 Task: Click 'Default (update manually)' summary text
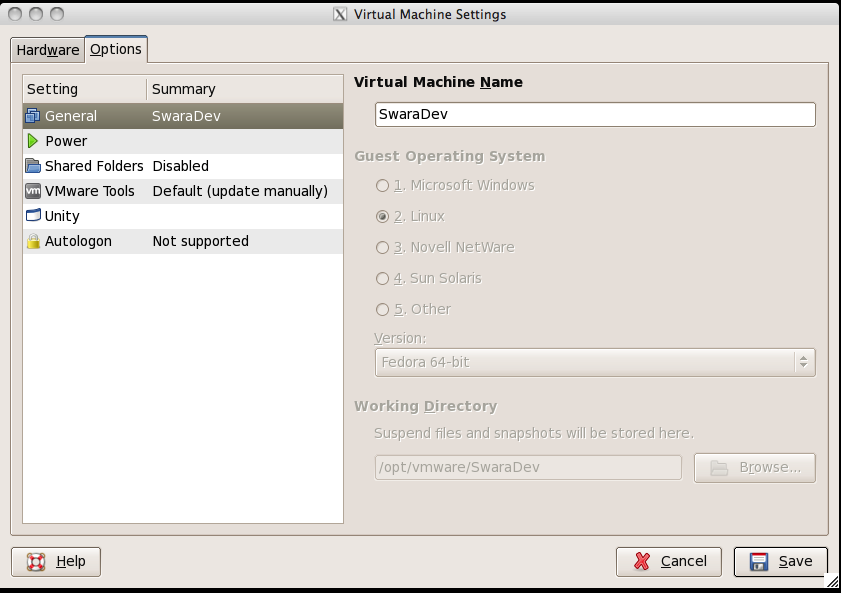pyautogui.click(x=240, y=191)
